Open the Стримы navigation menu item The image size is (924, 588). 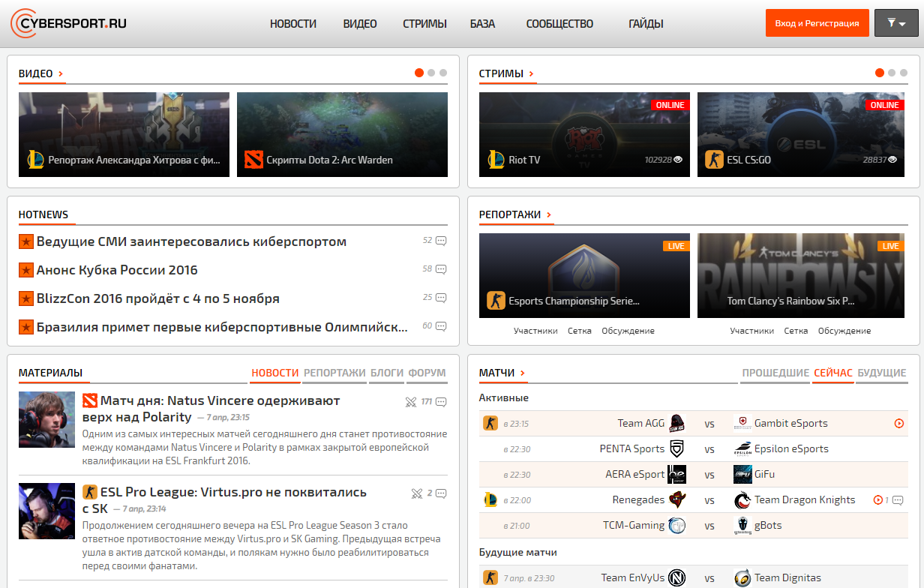(424, 24)
